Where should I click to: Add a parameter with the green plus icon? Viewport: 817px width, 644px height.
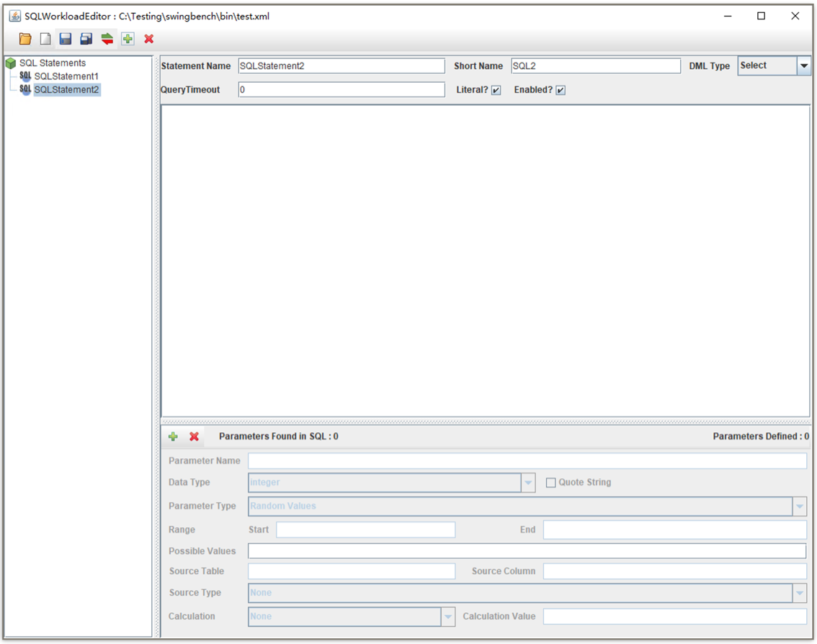pyautogui.click(x=173, y=437)
